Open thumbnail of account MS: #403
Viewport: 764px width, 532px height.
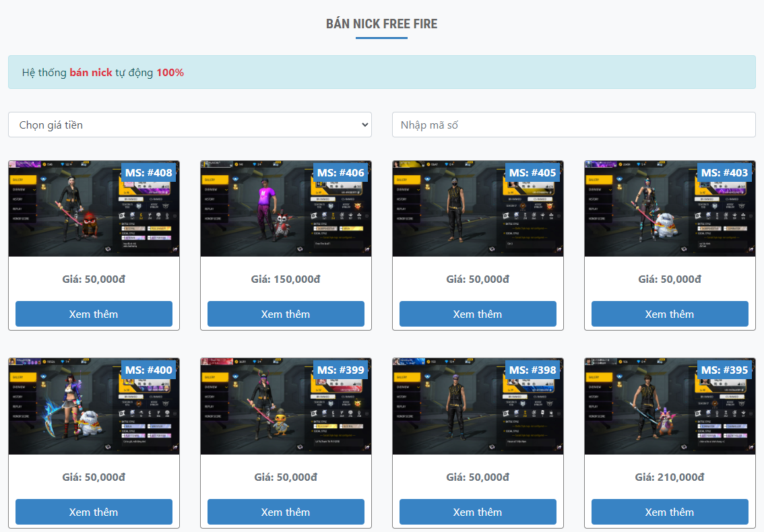coord(670,209)
